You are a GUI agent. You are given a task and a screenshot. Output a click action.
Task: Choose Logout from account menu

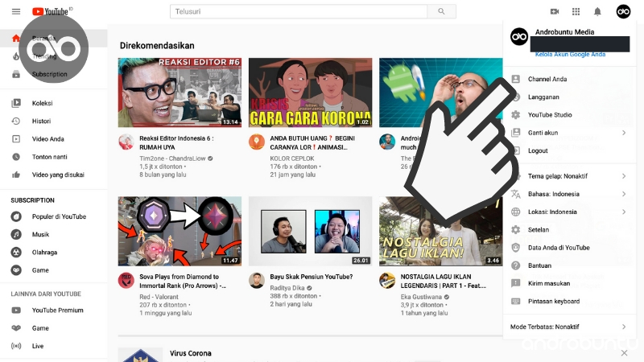(x=569, y=150)
